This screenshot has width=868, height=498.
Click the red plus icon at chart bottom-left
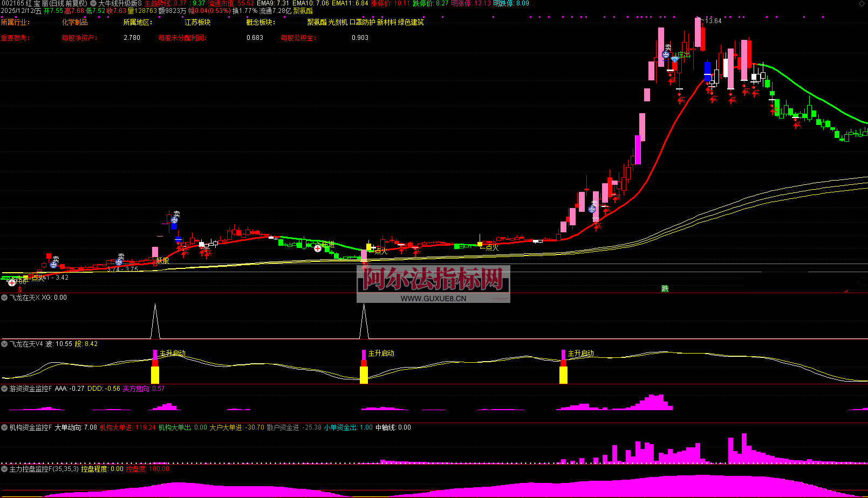click(12, 282)
